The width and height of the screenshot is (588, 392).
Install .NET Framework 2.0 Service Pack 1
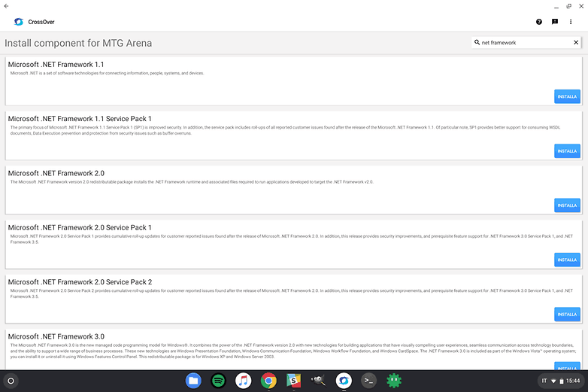point(567,260)
